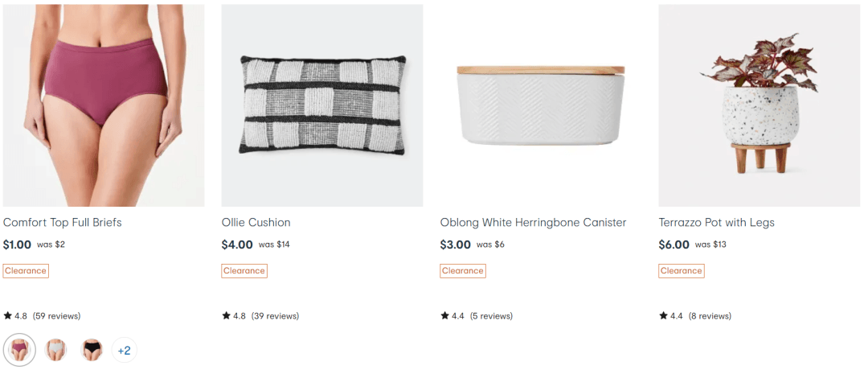Select the black briefs color swatch
The width and height of the screenshot is (868, 374).
(92, 350)
